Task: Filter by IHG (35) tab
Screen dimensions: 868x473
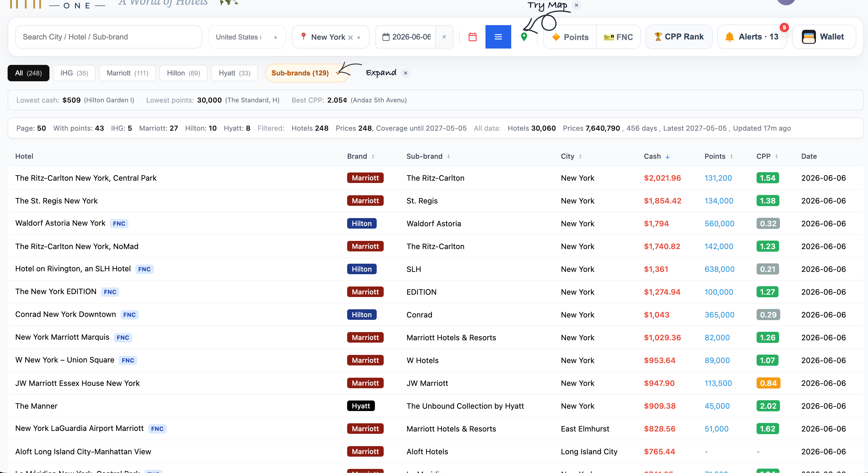Action: tap(74, 73)
